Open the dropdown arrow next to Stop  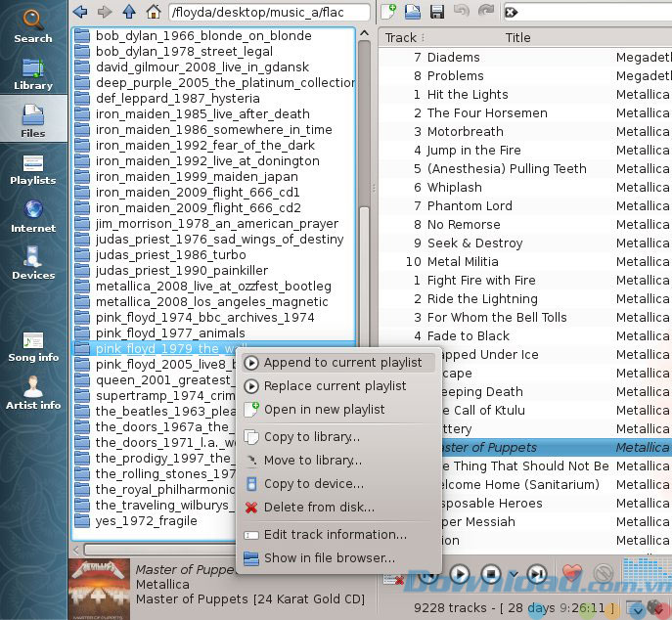click(x=512, y=574)
